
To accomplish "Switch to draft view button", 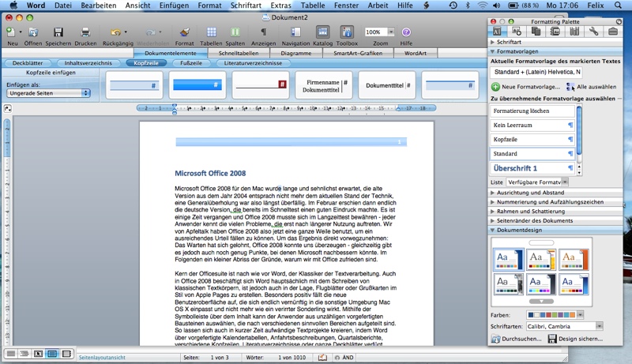I will (11, 354).
